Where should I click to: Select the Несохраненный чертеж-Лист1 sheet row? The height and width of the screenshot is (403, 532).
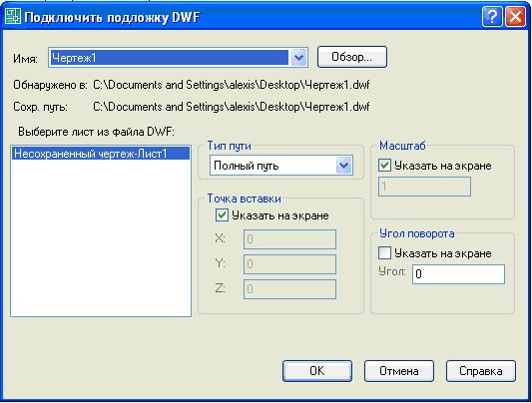(101, 154)
